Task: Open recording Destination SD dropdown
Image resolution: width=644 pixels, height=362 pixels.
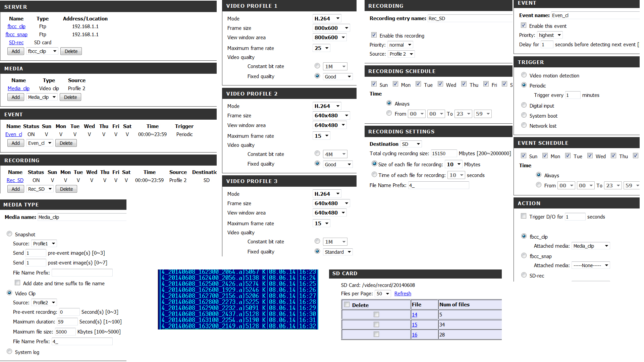Action: pos(411,144)
